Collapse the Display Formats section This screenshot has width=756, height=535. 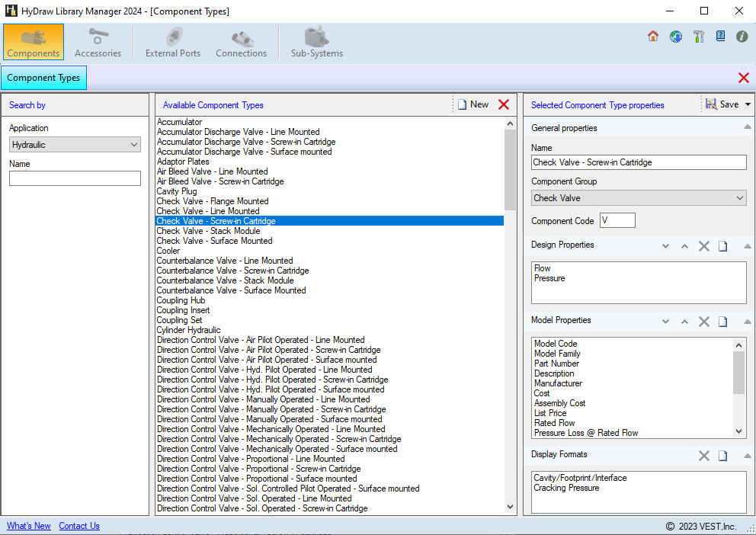(748, 456)
